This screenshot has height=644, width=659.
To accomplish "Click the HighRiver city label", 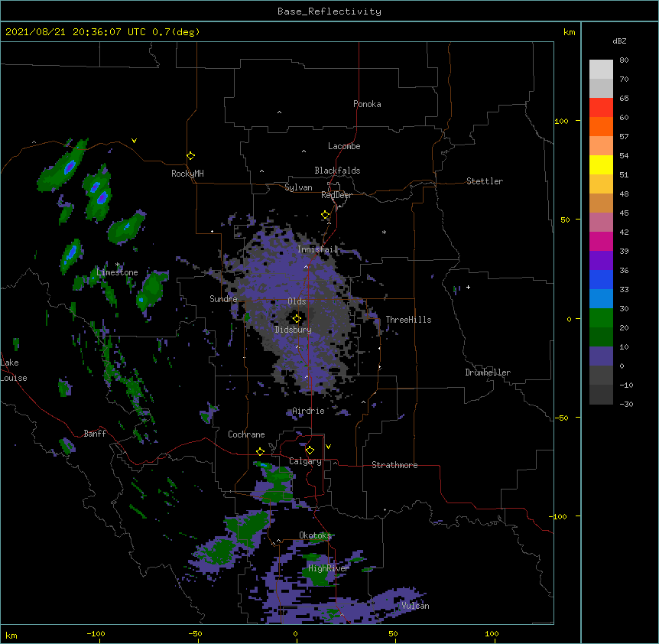I will [329, 568].
